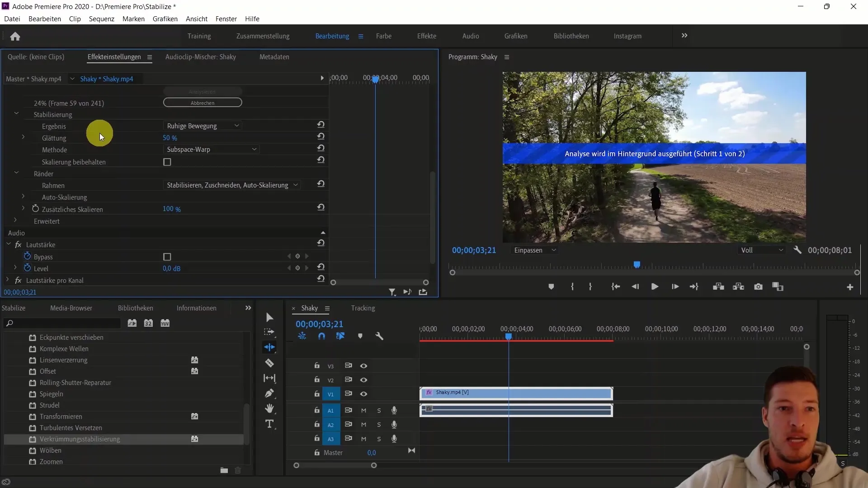Open Einpassen zoom level dropdown

(x=535, y=250)
